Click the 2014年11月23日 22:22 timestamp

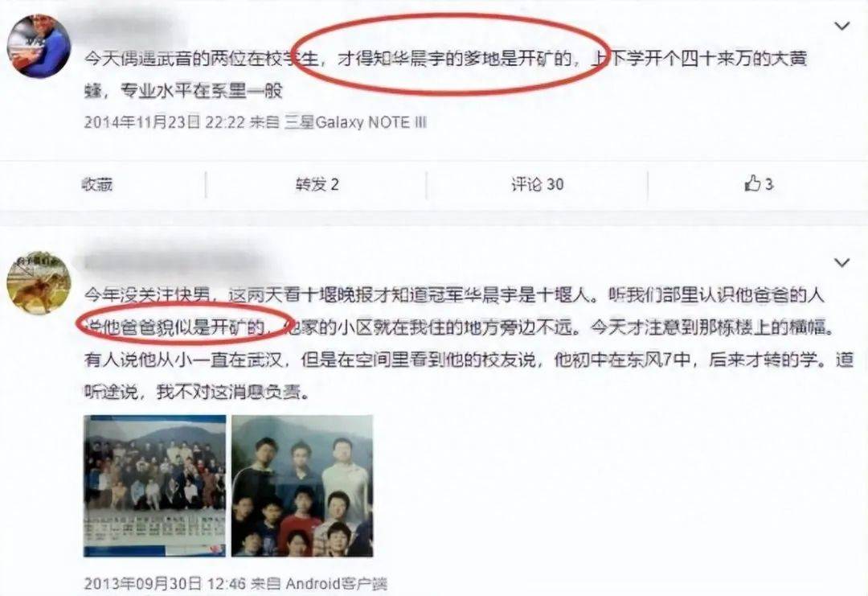165,122
